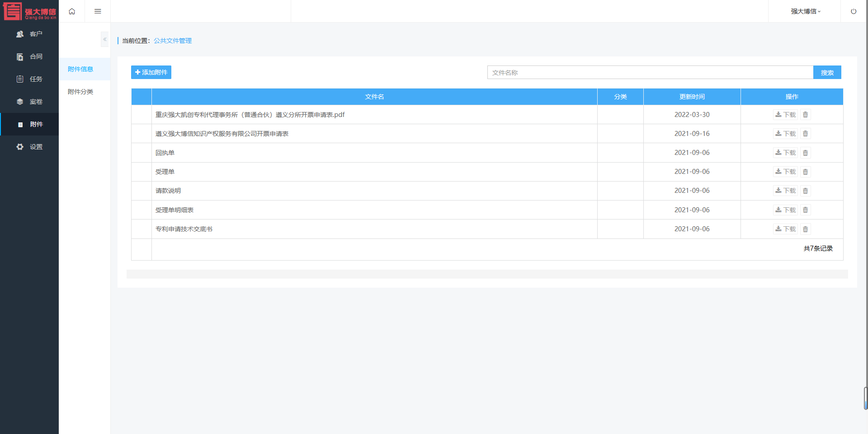The width and height of the screenshot is (868, 434).
Task: Open the 强大博信 user dropdown
Action: coord(805,11)
